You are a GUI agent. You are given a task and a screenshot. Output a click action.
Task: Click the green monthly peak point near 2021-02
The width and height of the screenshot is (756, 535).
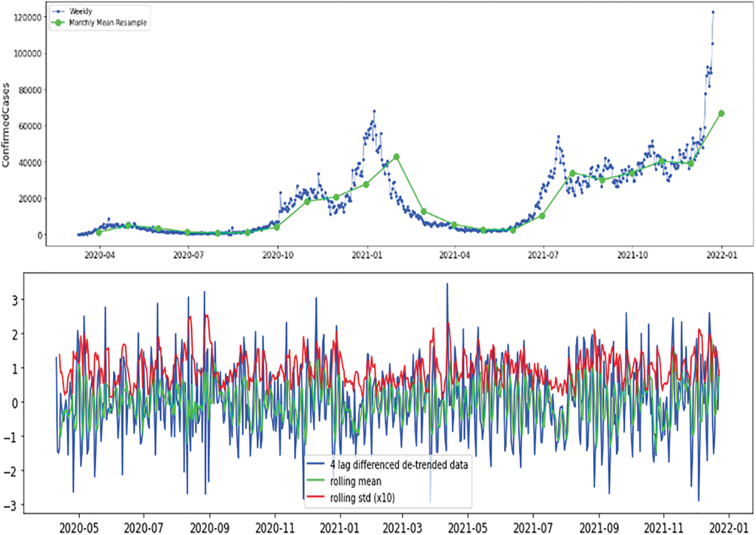396,157
